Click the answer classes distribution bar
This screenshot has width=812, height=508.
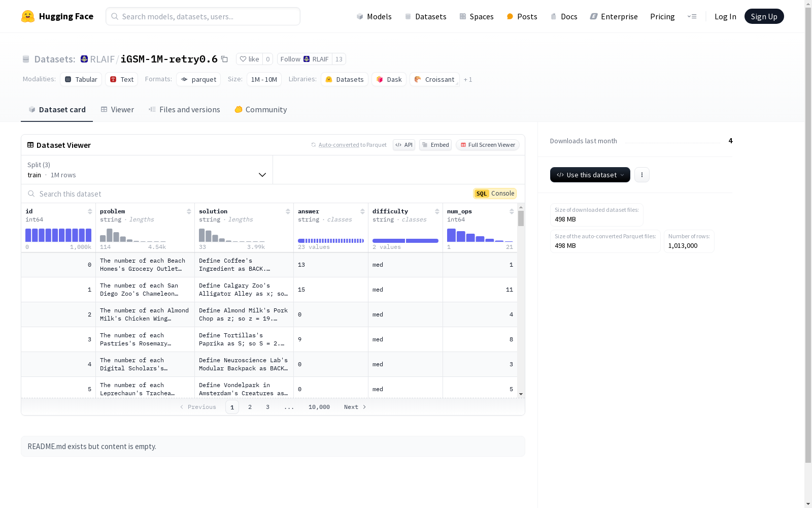331,241
